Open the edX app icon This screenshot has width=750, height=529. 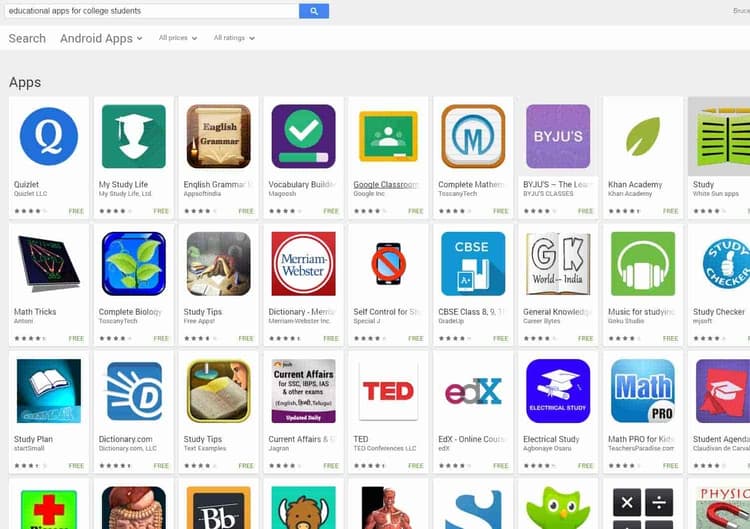(473, 391)
